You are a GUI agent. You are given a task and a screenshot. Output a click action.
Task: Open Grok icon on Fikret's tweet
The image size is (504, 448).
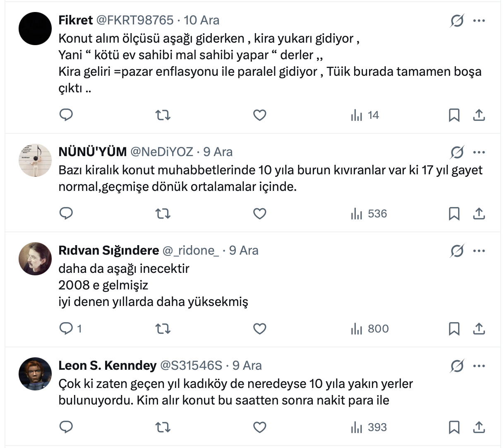[x=457, y=21]
